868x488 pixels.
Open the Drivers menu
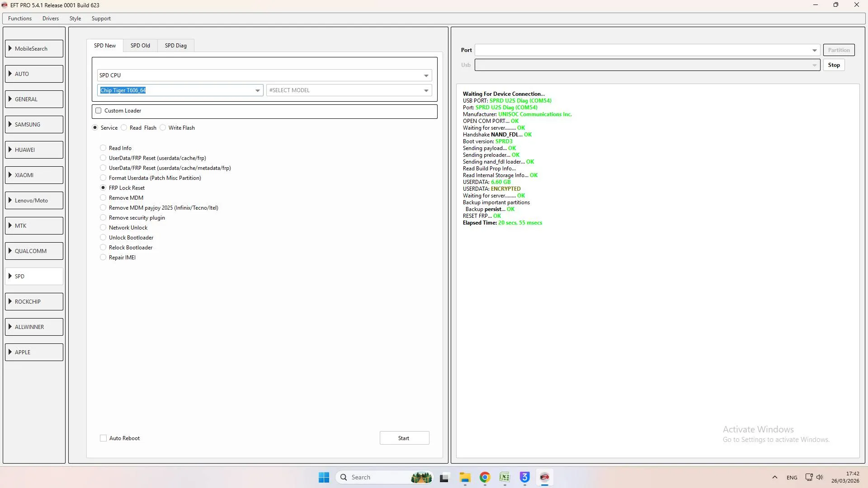coord(50,19)
